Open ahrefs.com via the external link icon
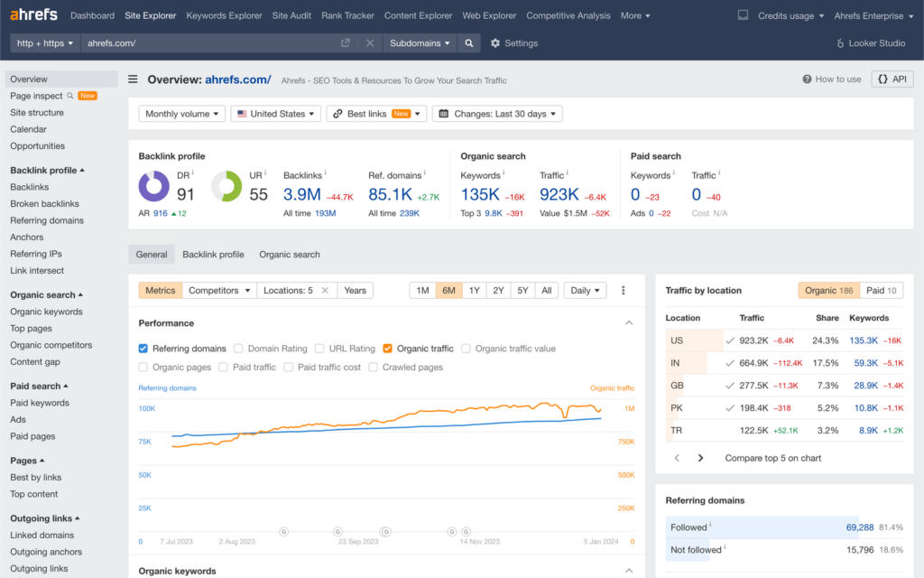 point(346,42)
